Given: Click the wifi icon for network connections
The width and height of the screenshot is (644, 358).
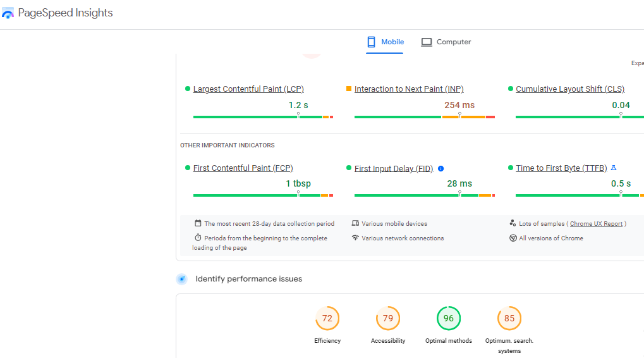Looking at the screenshot, I should coord(355,238).
